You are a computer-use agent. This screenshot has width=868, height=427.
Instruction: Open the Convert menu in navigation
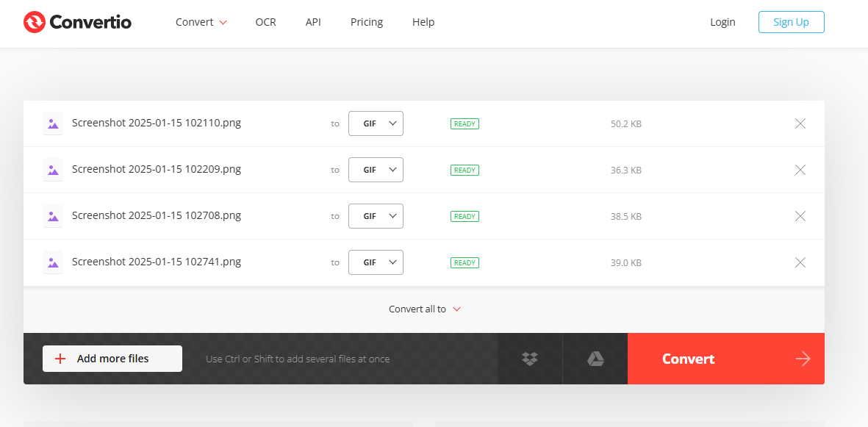tap(201, 22)
